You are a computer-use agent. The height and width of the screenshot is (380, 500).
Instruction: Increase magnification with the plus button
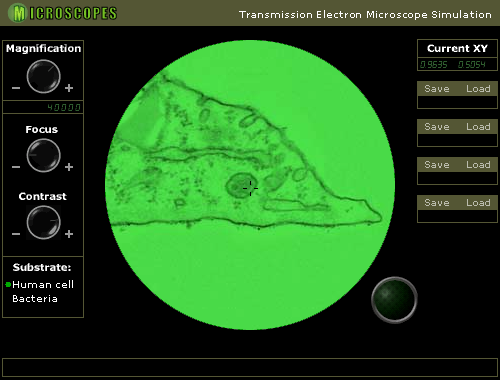pyautogui.click(x=69, y=88)
